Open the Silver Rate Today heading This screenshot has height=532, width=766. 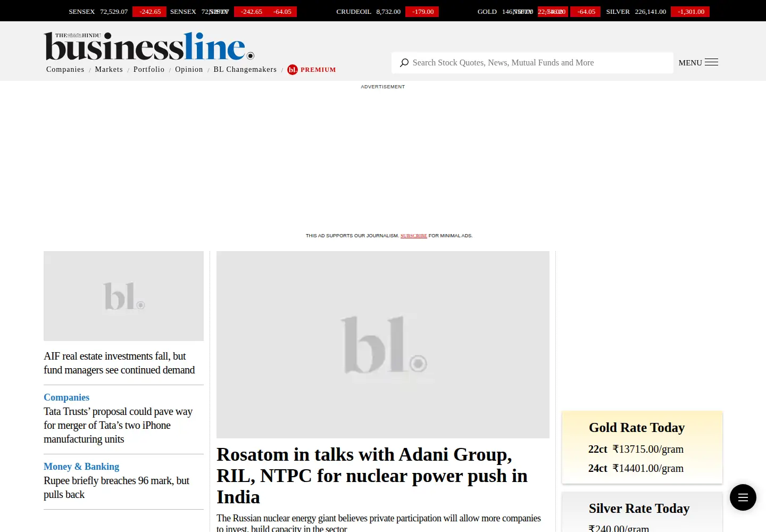click(x=639, y=509)
